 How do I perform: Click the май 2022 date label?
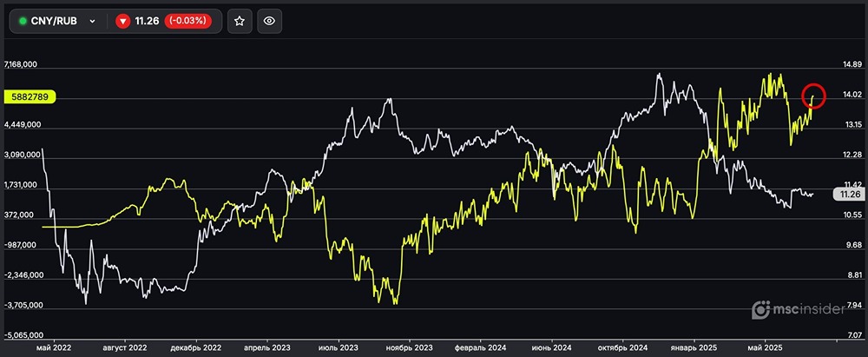(54, 347)
